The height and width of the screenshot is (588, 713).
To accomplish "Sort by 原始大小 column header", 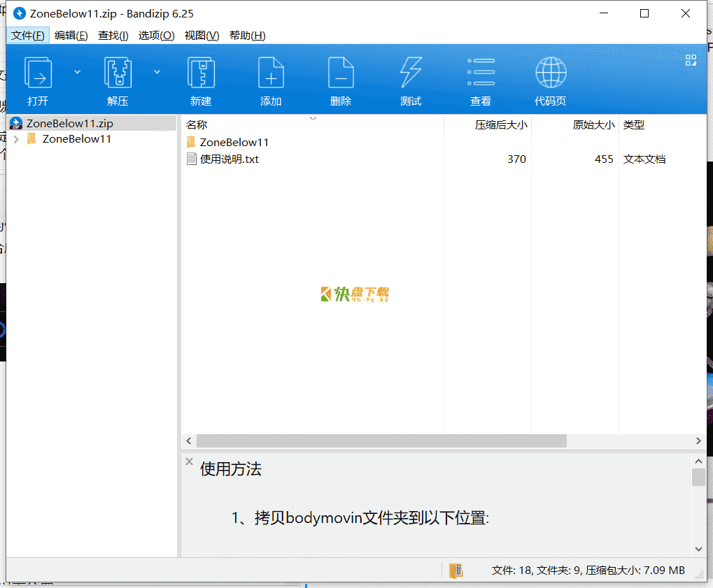I will [x=594, y=124].
